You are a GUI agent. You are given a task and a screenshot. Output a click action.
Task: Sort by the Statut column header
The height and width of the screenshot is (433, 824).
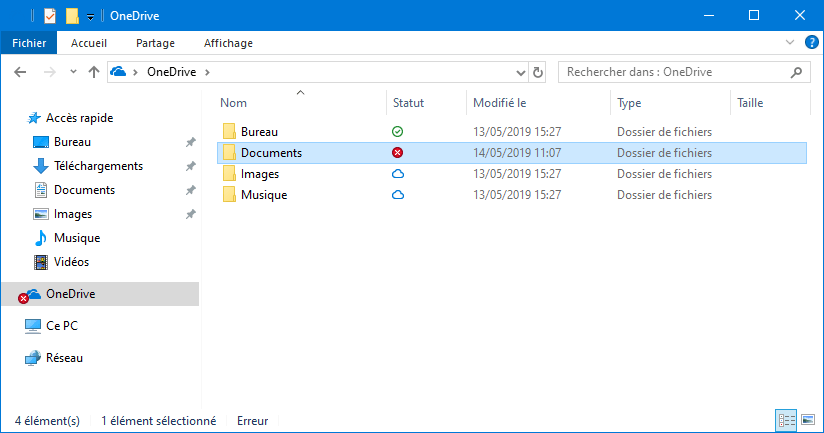[x=408, y=103]
